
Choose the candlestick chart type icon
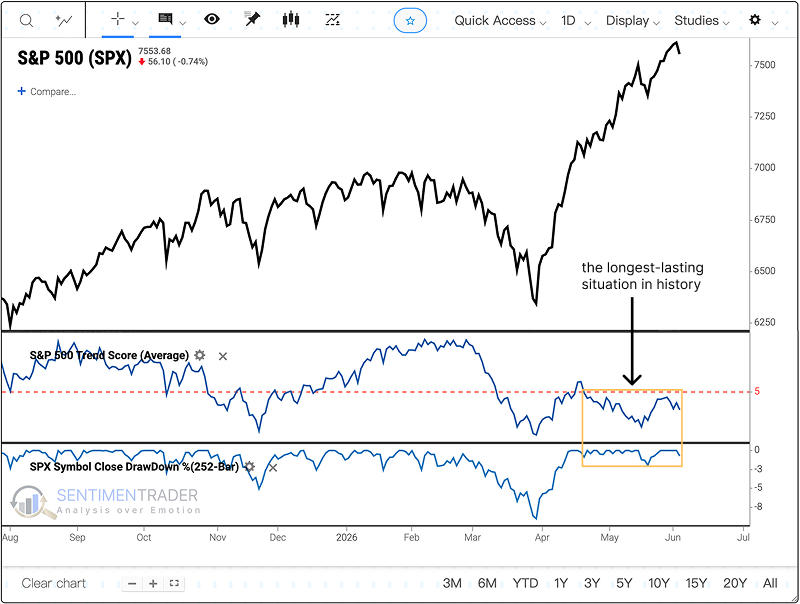point(291,19)
